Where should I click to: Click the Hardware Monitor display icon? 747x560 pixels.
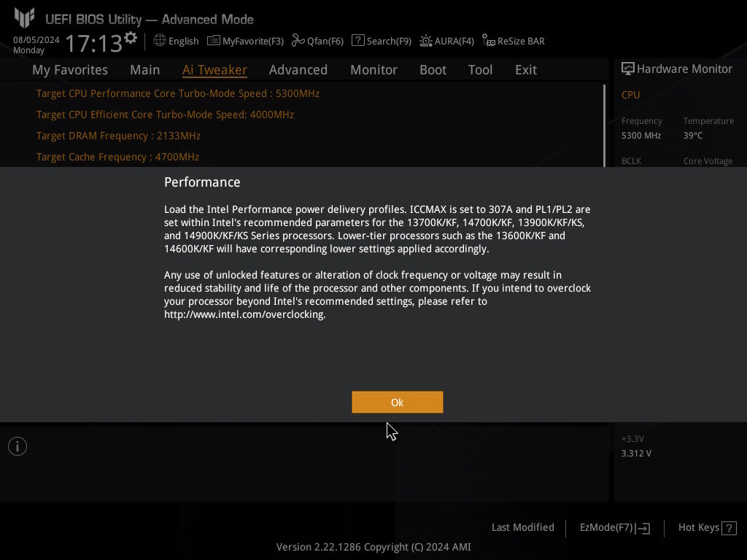click(x=628, y=69)
